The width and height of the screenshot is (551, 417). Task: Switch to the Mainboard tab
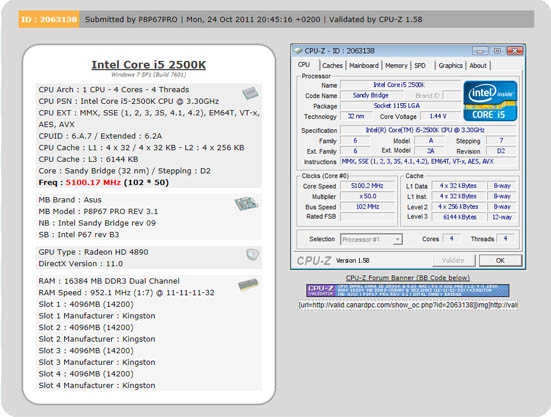click(364, 66)
